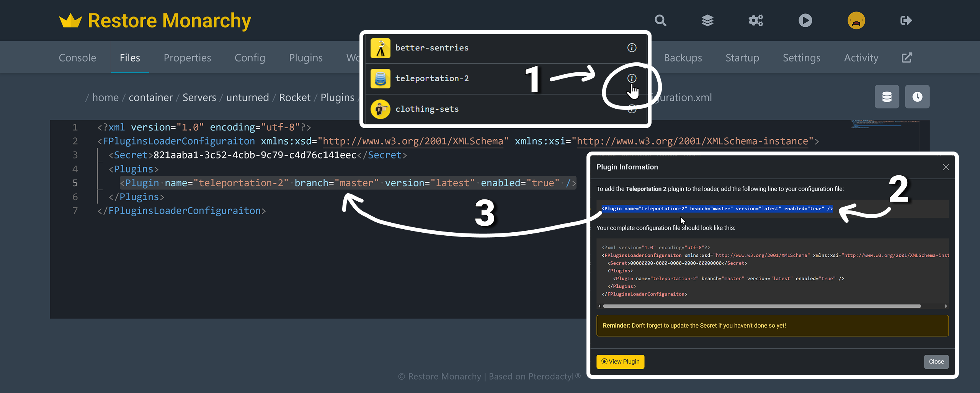Click the highlighted Plugin line in dialog
The height and width of the screenshot is (393, 980).
tap(717, 209)
